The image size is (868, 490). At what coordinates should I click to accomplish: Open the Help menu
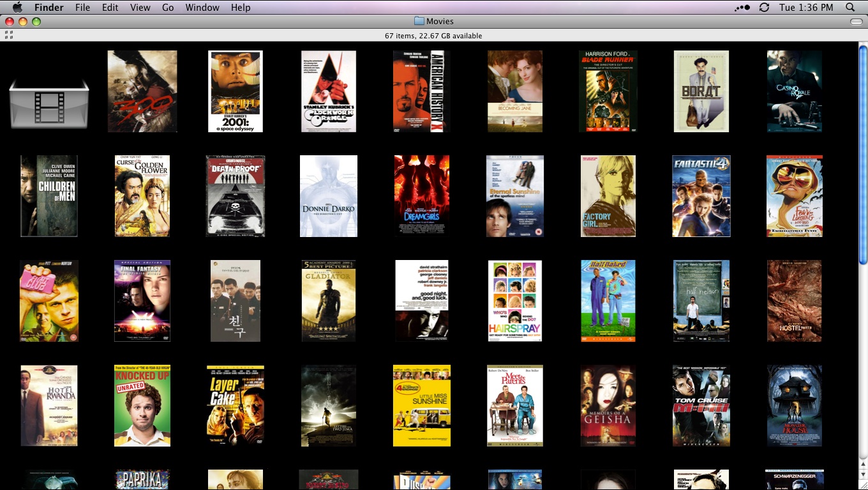click(x=241, y=8)
